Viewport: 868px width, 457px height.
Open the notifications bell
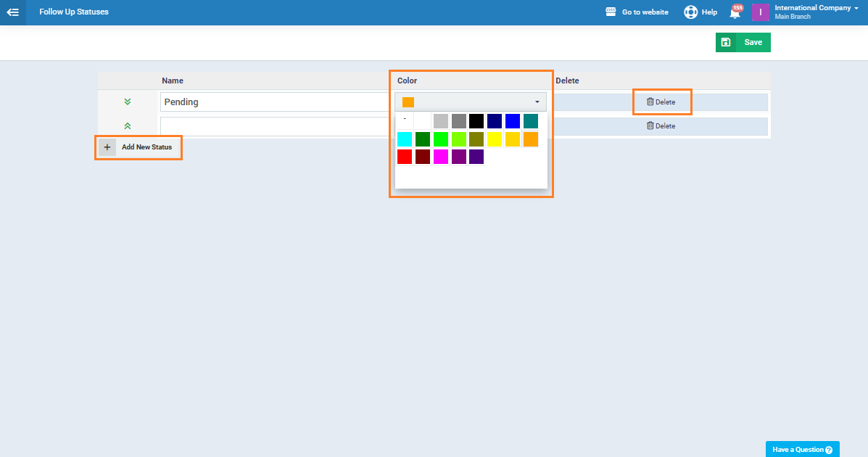click(735, 13)
